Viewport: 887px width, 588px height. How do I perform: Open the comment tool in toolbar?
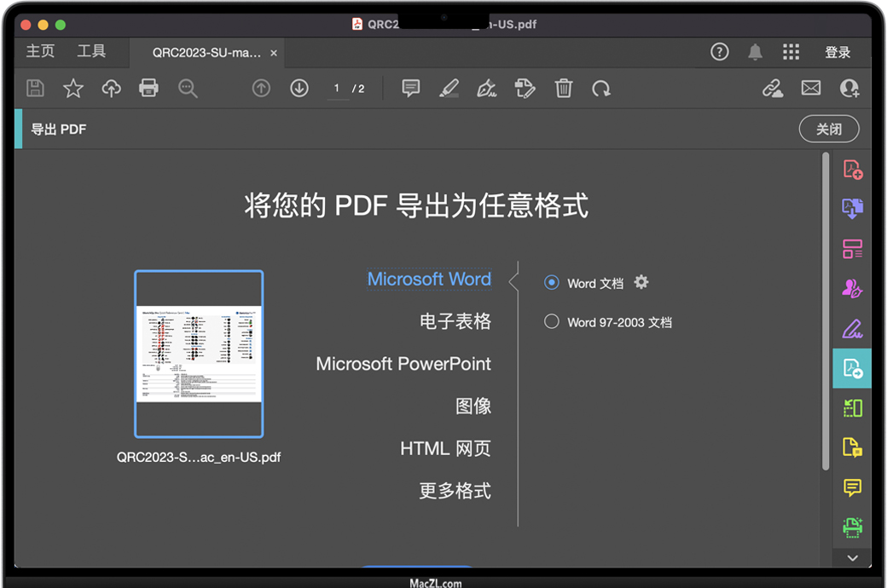coord(411,88)
